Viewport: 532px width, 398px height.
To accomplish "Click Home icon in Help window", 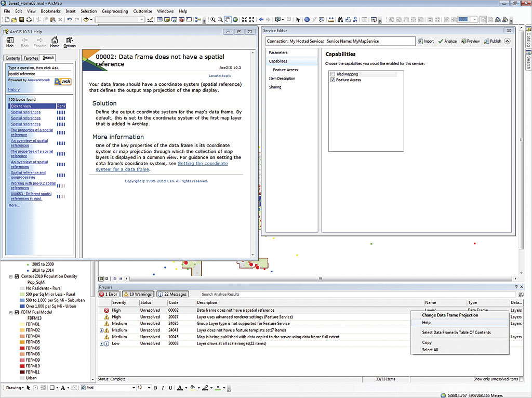I will click(55, 42).
